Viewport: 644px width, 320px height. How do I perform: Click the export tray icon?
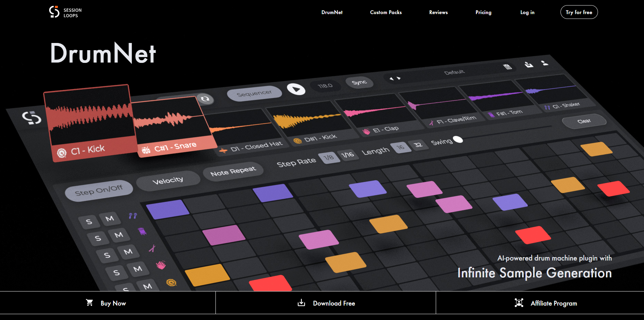529,64
